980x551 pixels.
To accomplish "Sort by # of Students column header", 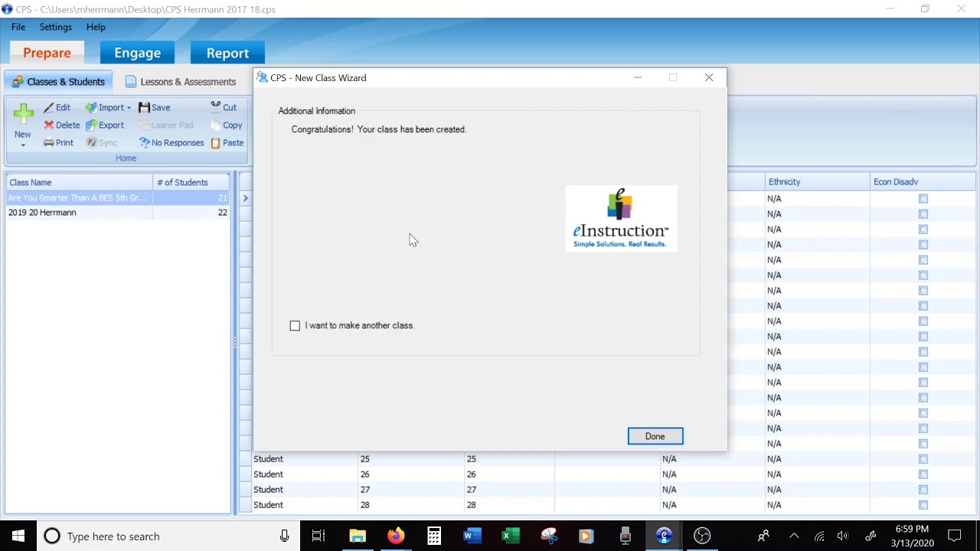I will (x=191, y=182).
